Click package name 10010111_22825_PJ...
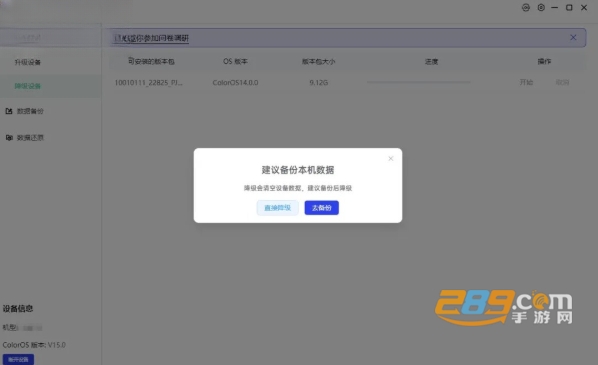The image size is (598, 365). pyautogui.click(x=148, y=83)
